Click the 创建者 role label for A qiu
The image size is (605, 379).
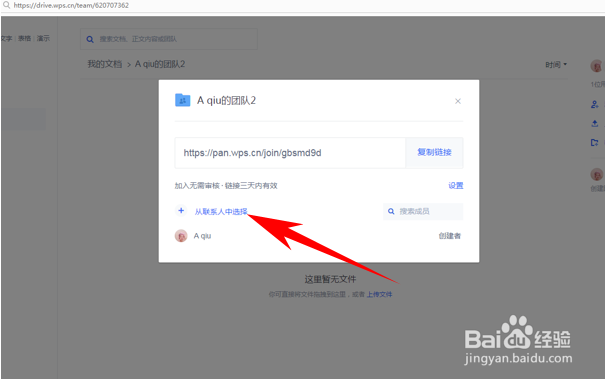[x=450, y=236]
